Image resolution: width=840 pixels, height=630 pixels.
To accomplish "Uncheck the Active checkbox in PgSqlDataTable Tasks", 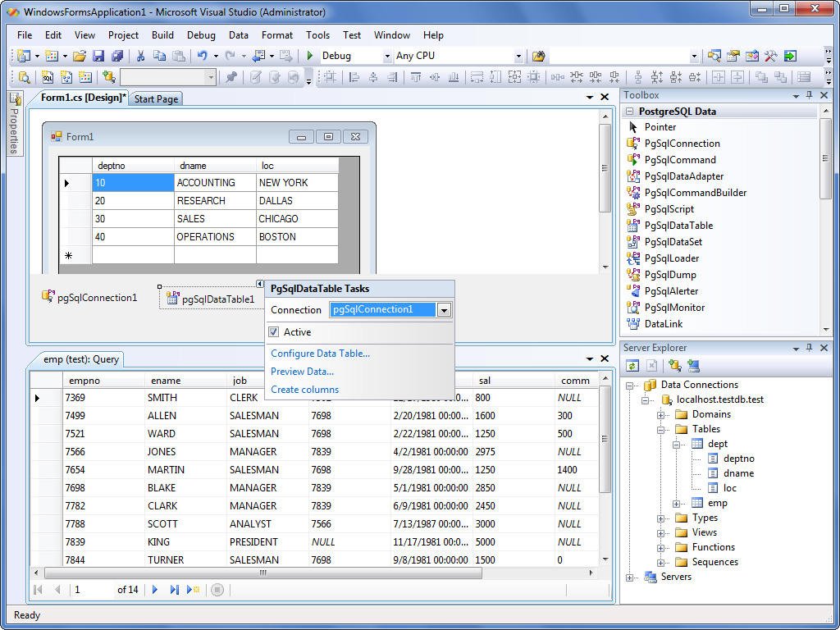I will [276, 331].
